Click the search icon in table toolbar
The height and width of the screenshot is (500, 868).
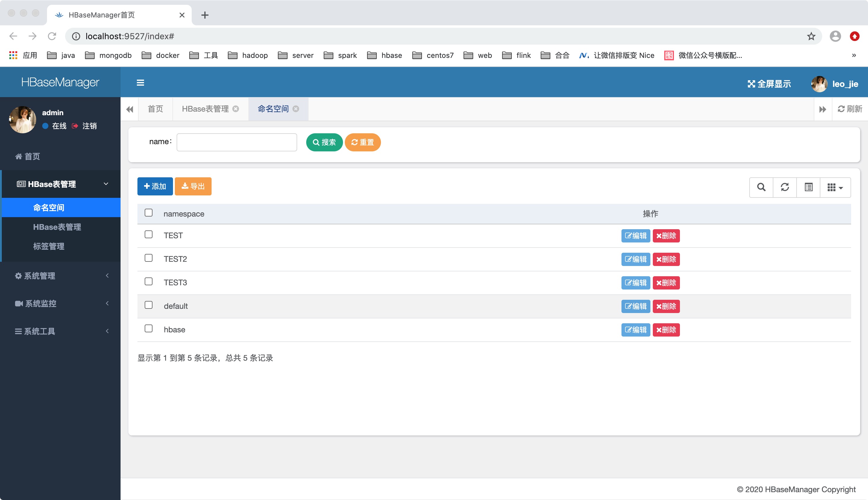(x=761, y=186)
